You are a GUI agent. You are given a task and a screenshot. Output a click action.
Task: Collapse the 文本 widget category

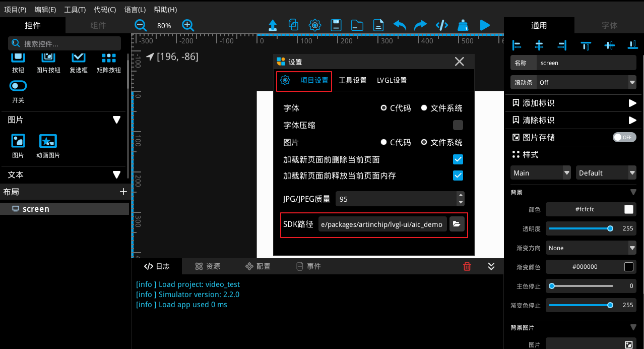(x=116, y=174)
